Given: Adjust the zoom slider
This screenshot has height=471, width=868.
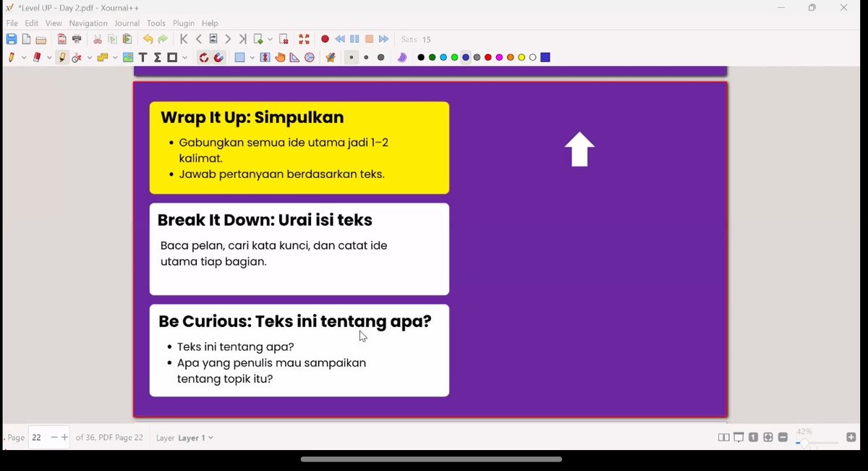Looking at the screenshot, I should point(817,443).
